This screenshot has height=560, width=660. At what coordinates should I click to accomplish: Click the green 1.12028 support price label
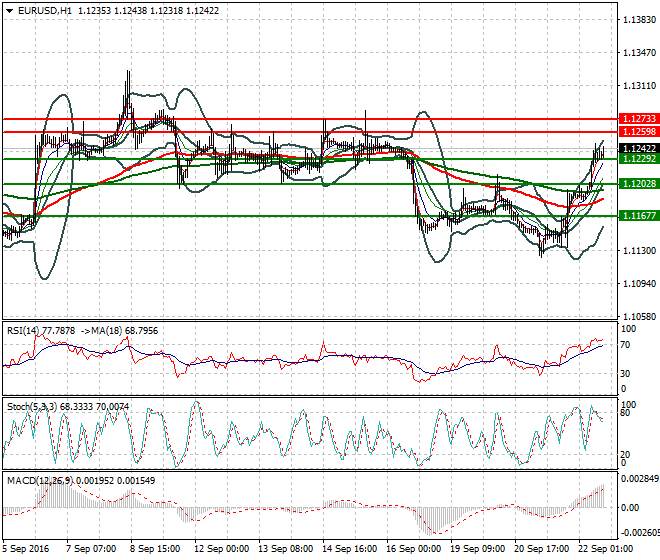(x=639, y=184)
